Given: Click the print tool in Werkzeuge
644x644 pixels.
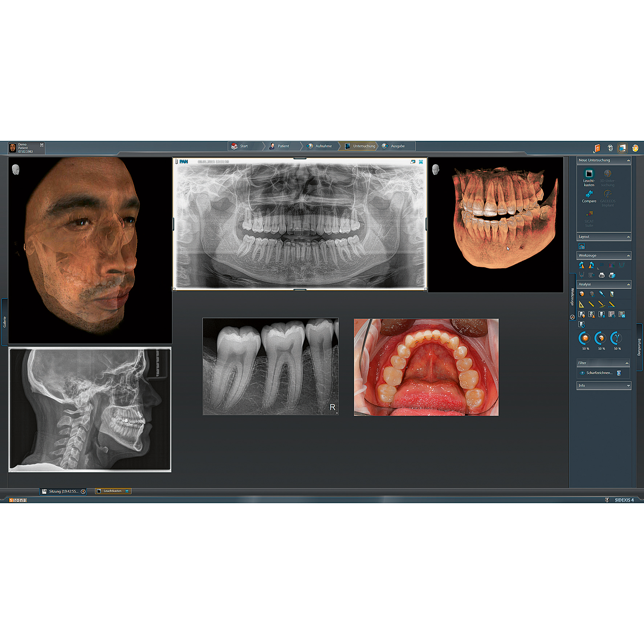Looking at the screenshot, I should point(602,275).
